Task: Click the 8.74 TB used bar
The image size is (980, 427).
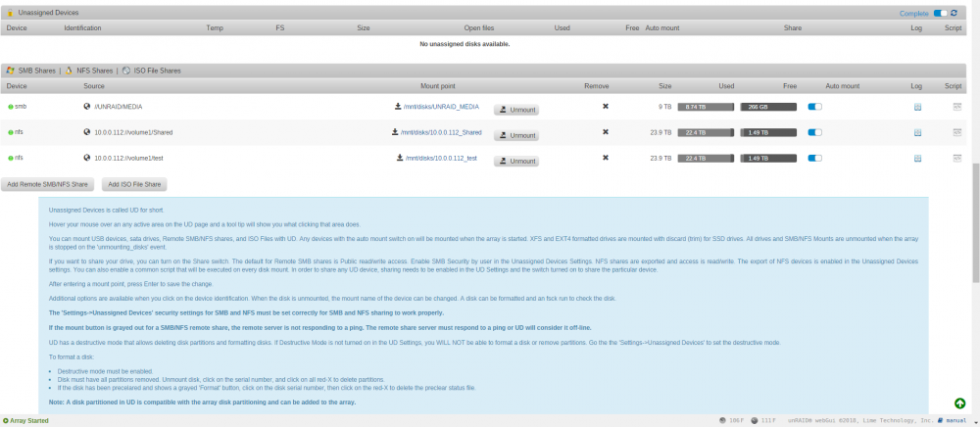Action: [x=706, y=107]
